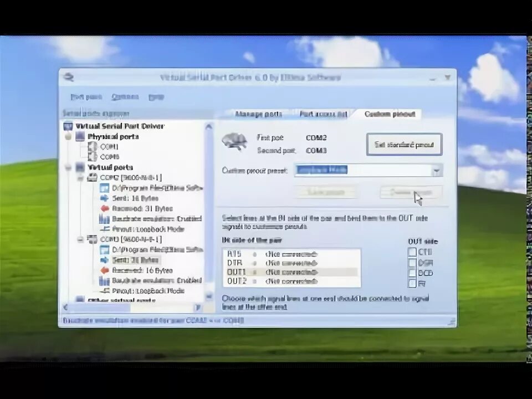Screen dimensions: 532x399
Task: Click the tree's vertical scrollbar up arrow
Action: pyautogui.click(x=209, y=127)
